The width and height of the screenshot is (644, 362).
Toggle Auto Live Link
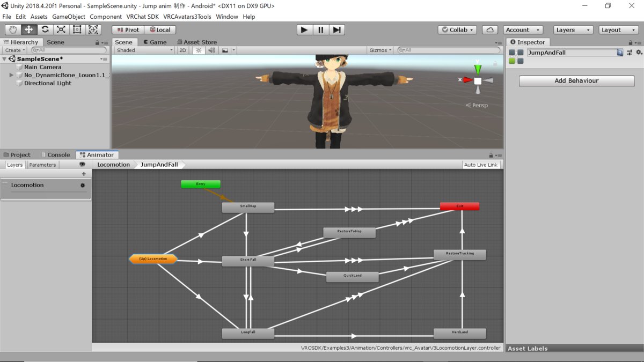coord(481,165)
